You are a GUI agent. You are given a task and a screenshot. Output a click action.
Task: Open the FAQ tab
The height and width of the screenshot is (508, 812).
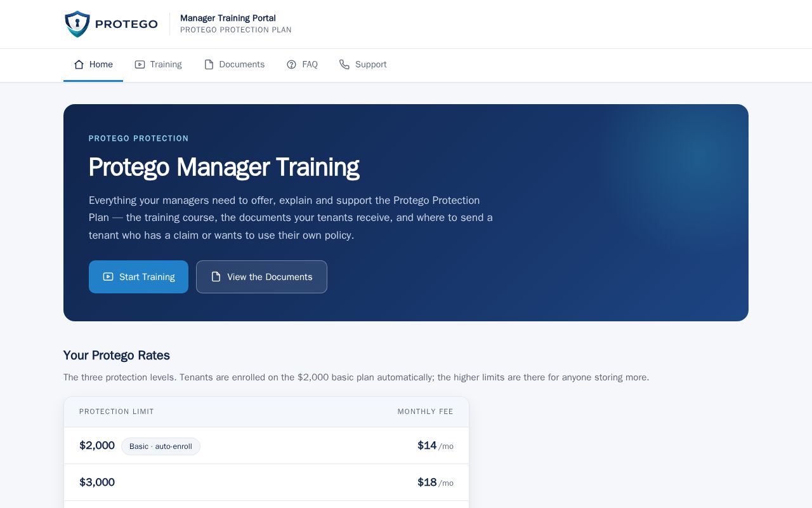point(302,65)
